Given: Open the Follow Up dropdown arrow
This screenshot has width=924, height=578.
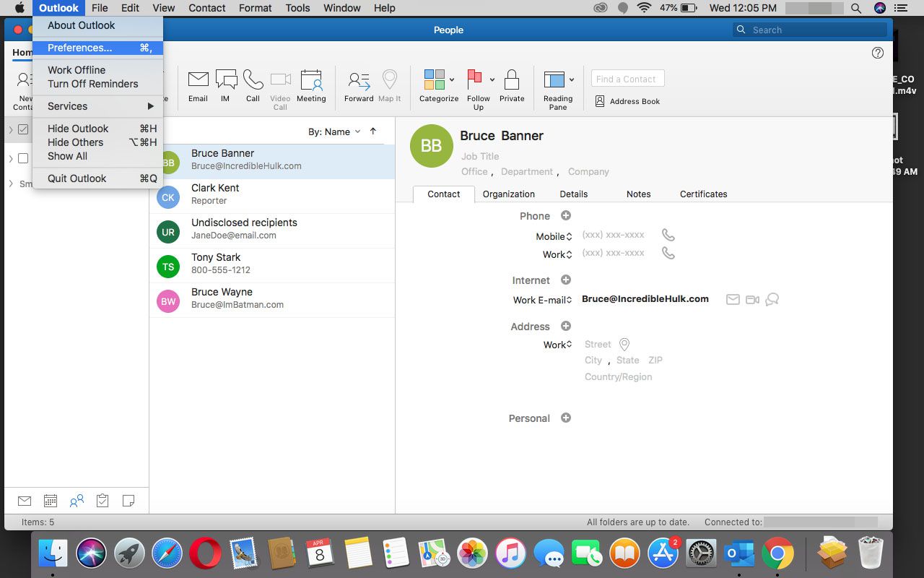Looking at the screenshot, I should point(492,80).
